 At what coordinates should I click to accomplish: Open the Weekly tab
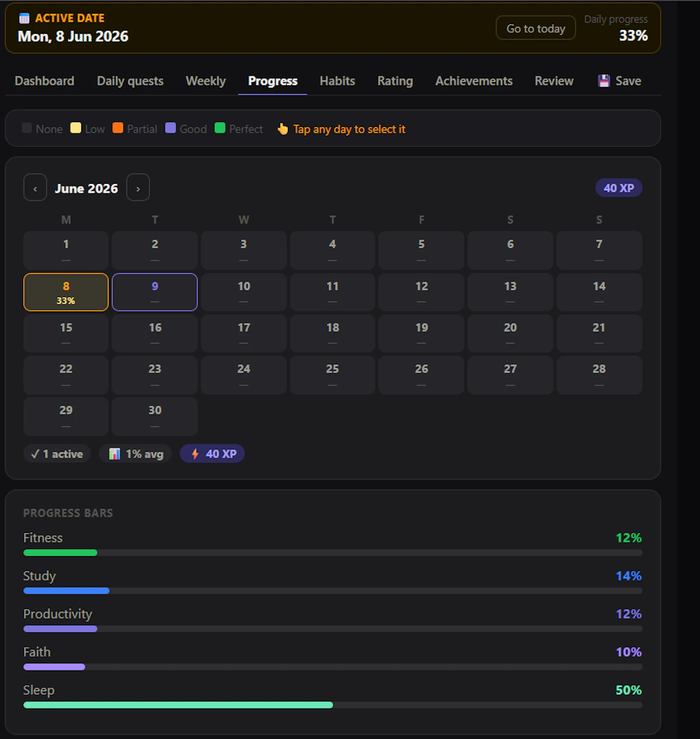coord(206,81)
